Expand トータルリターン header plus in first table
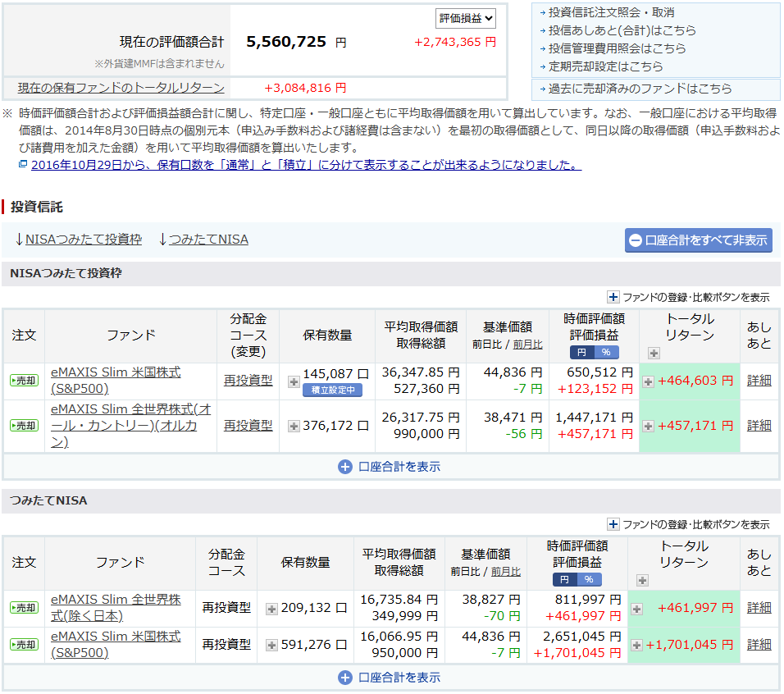784x694 pixels. click(x=654, y=353)
